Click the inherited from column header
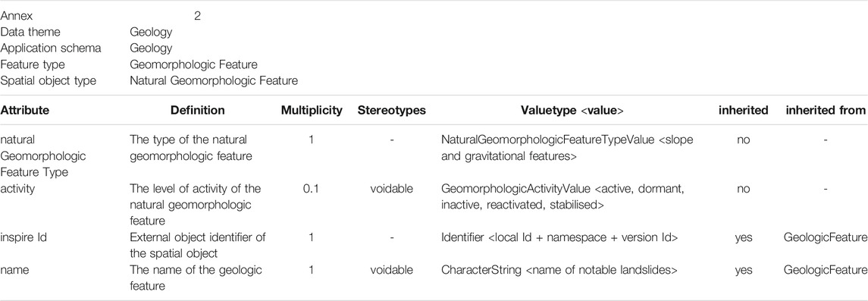The width and height of the screenshot is (868, 301). (826, 111)
